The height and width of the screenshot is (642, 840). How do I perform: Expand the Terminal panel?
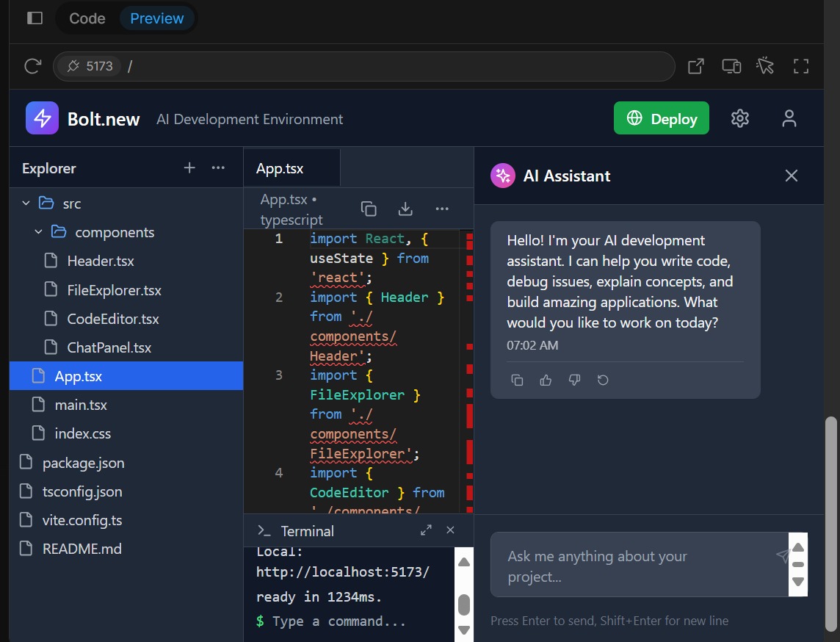[x=426, y=530]
